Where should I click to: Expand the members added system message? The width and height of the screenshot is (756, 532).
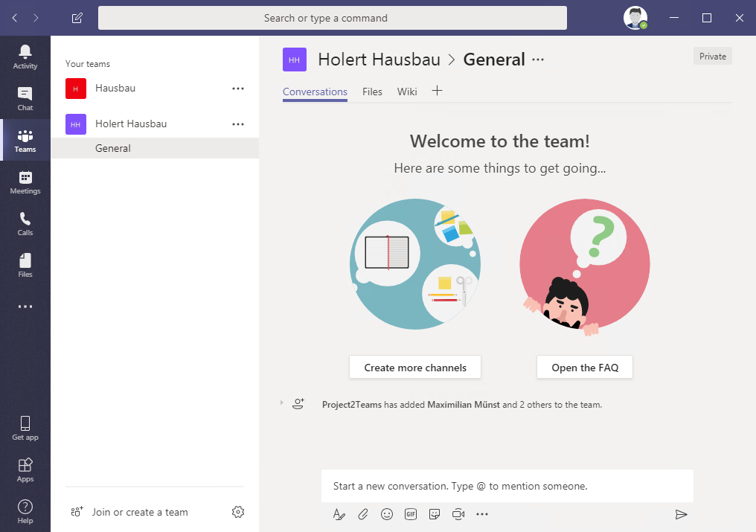pyautogui.click(x=281, y=403)
